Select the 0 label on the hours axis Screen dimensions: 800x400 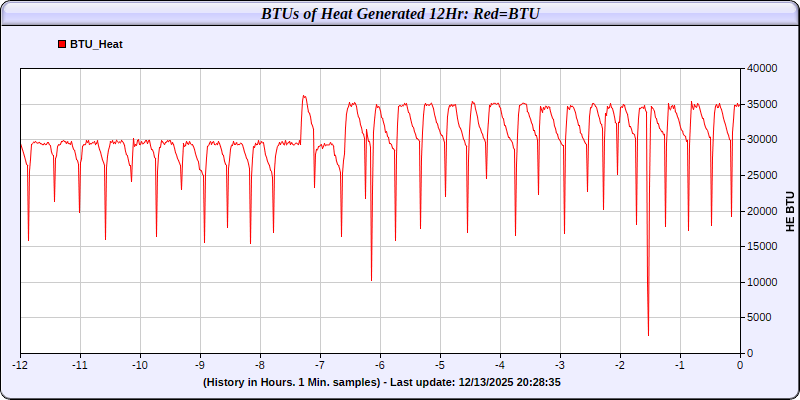740,365
